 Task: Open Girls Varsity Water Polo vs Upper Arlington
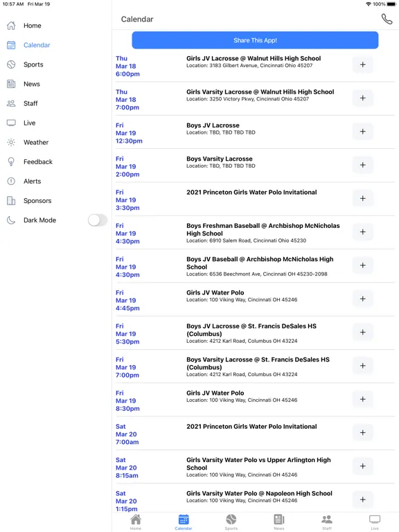tap(258, 464)
